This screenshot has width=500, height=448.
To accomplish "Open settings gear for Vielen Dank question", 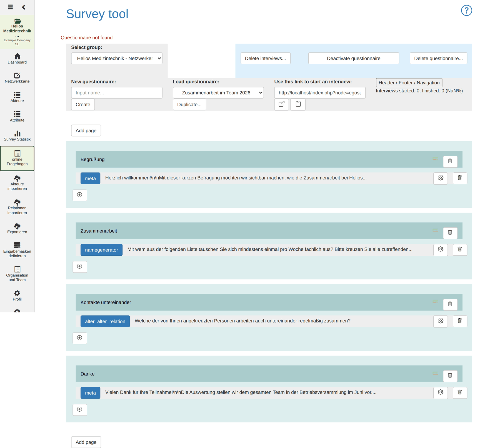I will point(441,392).
